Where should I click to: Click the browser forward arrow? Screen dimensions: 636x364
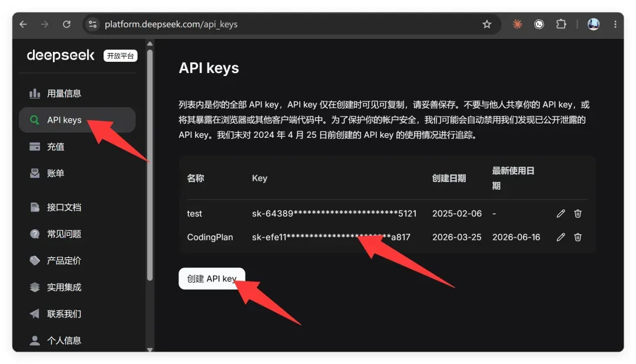coord(45,24)
